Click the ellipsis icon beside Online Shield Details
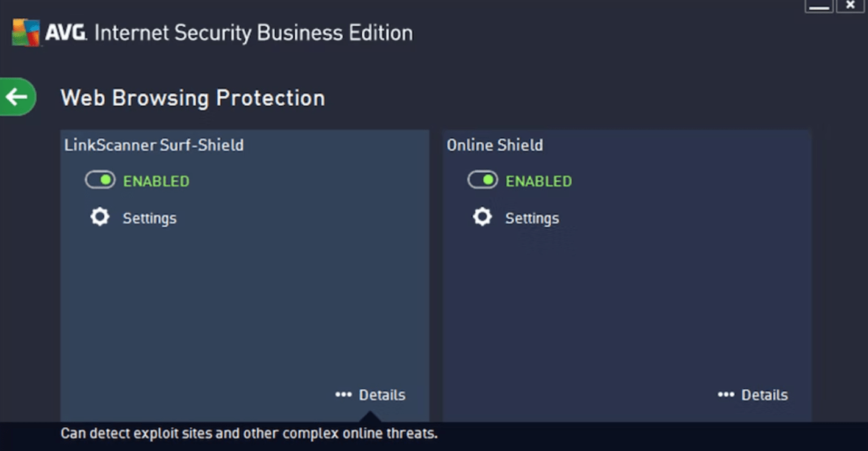868x451 pixels. [x=726, y=394]
